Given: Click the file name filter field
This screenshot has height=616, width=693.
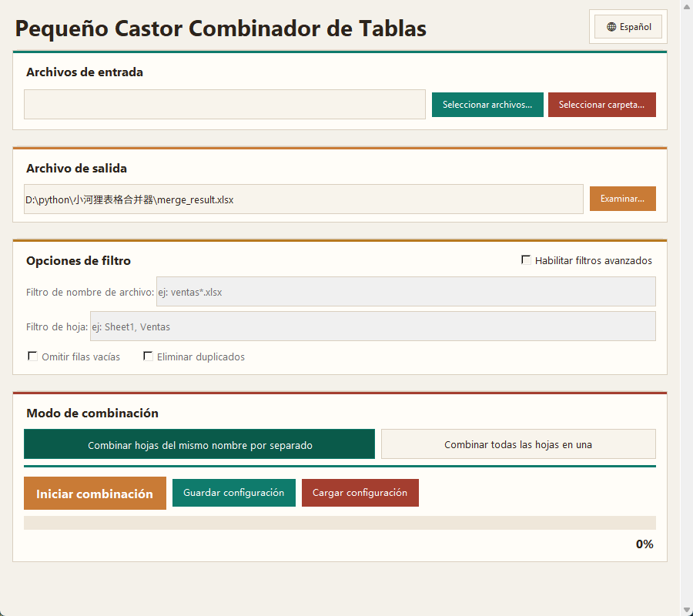Looking at the screenshot, I should [x=406, y=292].
